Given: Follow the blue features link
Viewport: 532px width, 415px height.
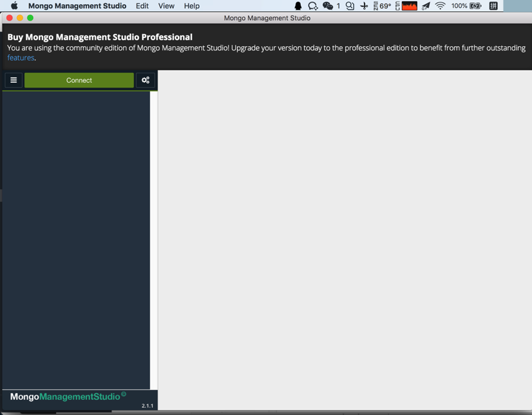Looking at the screenshot, I should [x=21, y=58].
